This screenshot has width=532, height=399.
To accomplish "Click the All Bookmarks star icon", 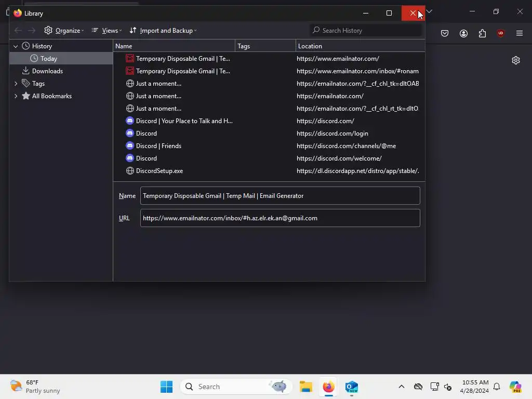I will coord(26,96).
